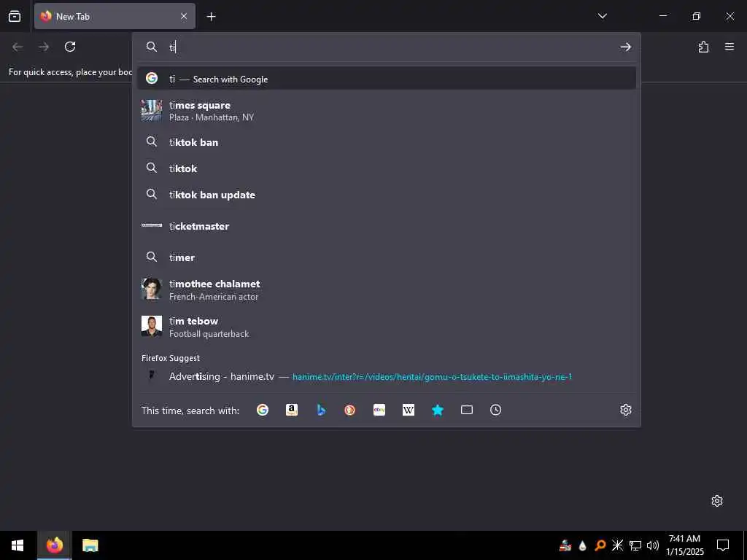Image resolution: width=747 pixels, height=560 pixels.
Task: Go forward with forward arrow
Action: click(44, 47)
